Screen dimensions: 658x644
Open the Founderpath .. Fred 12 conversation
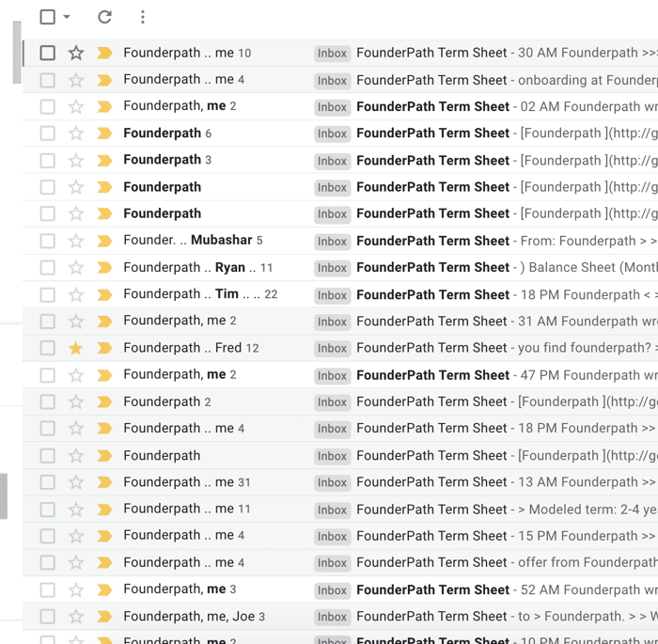pos(340,348)
